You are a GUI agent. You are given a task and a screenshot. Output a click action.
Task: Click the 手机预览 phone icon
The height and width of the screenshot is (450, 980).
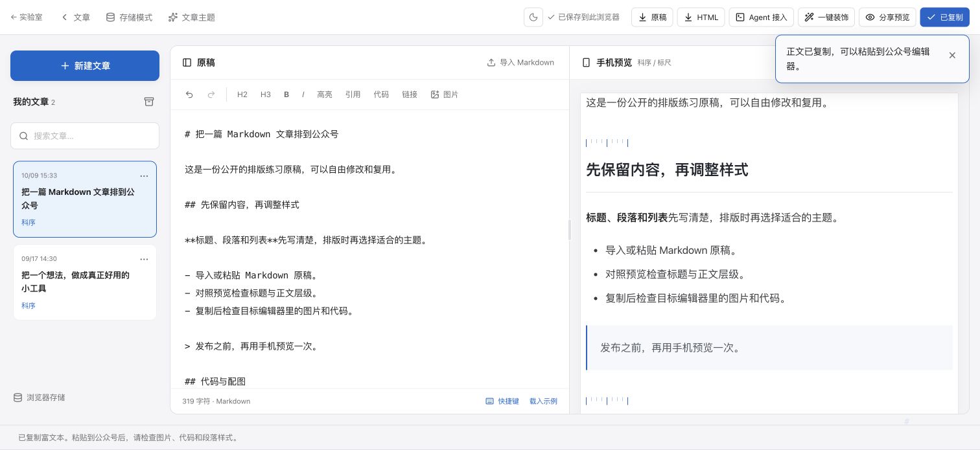(586, 63)
